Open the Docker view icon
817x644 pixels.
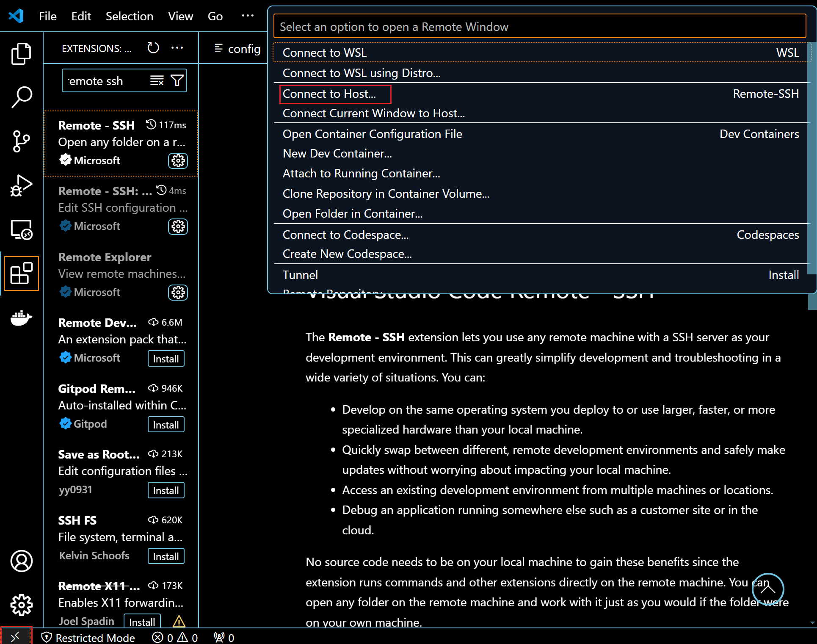tap(21, 317)
